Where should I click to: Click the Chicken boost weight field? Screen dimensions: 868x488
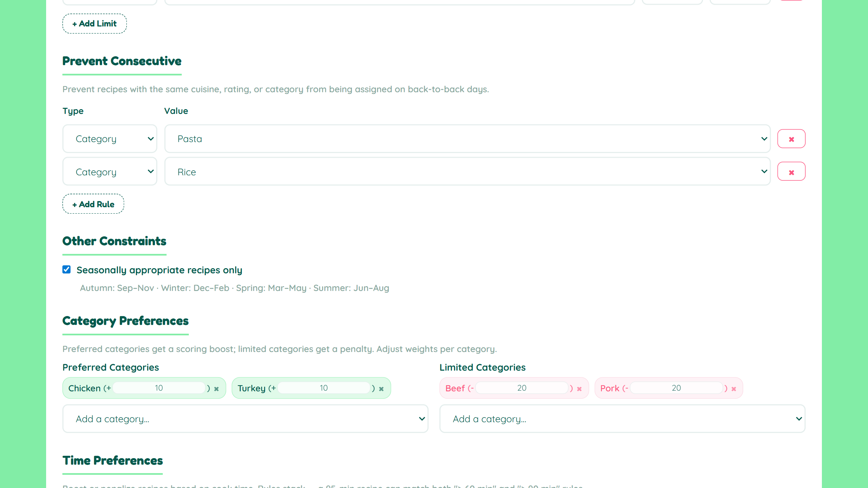coord(159,388)
